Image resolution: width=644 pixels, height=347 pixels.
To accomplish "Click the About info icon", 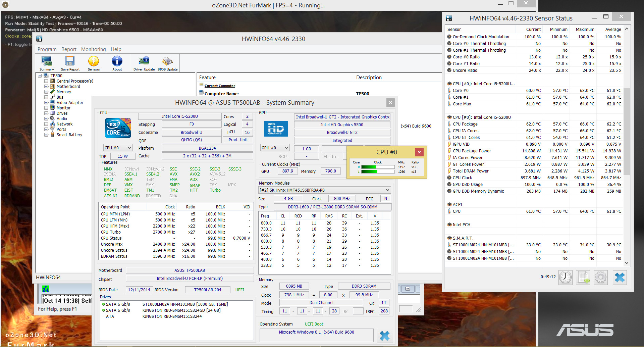I will (x=117, y=63).
